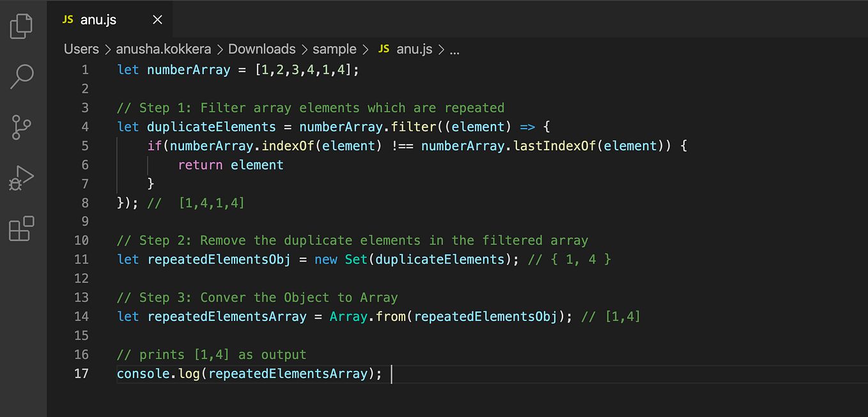Click line number 17 to select it
This screenshot has width=868, height=417.
click(x=82, y=374)
